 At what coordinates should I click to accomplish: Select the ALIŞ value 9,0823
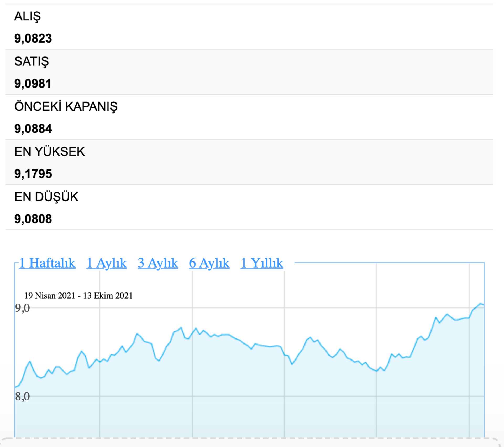(x=33, y=39)
